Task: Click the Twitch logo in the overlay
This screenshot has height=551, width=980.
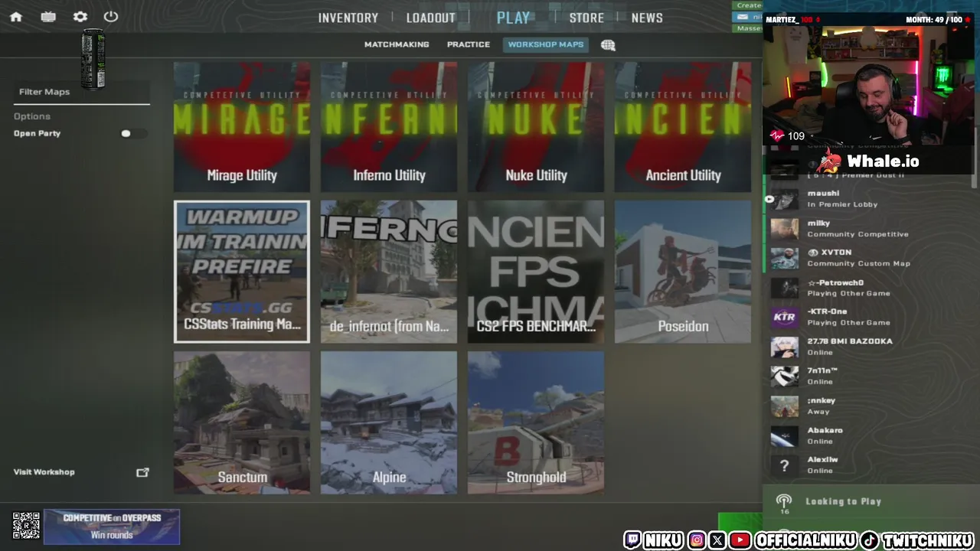Action: point(632,540)
